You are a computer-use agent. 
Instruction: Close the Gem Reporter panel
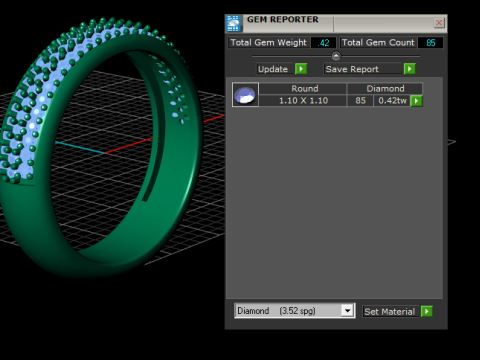[x=439, y=23]
